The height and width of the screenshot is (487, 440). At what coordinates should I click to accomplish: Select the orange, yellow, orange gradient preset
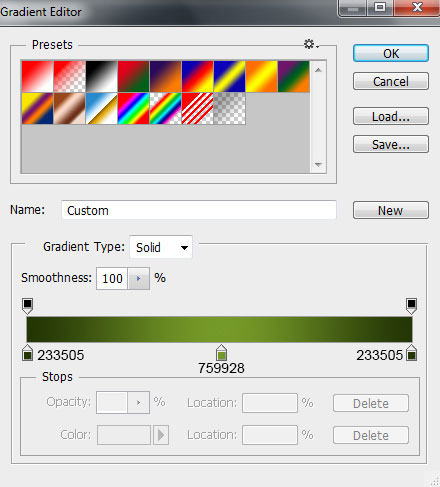click(x=261, y=76)
